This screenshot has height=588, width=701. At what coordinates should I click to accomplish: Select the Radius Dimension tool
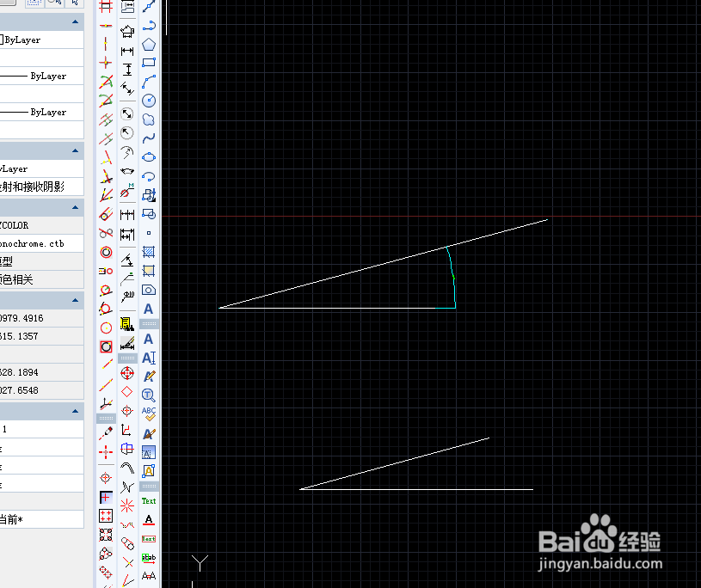coord(127,132)
